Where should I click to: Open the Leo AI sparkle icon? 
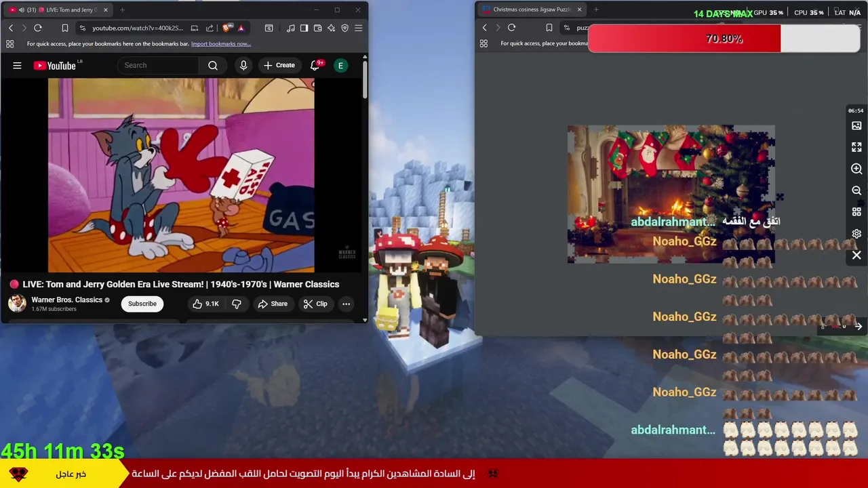coord(331,28)
